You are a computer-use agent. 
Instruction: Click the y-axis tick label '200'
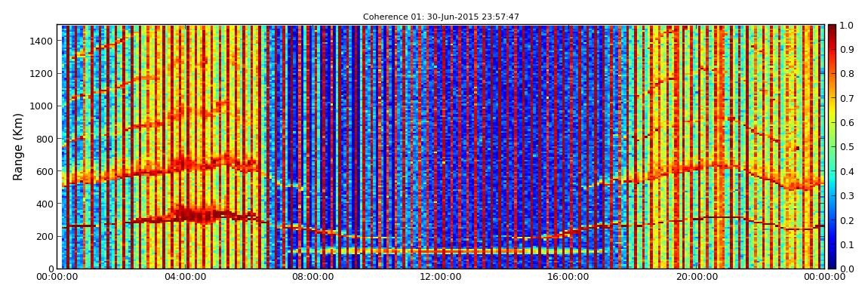pyautogui.click(x=45, y=237)
